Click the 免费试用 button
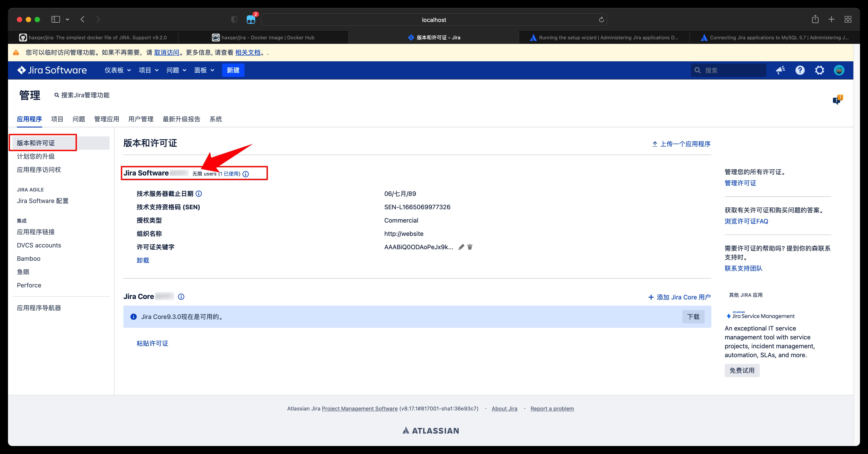868x454 pixels. pyautogui.click(x=742, y=370)
